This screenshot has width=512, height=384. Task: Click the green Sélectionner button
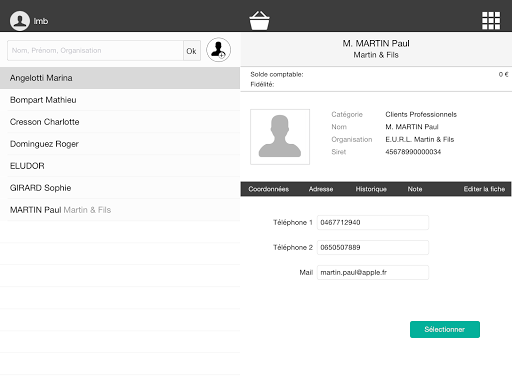click(x=445, y=329)
